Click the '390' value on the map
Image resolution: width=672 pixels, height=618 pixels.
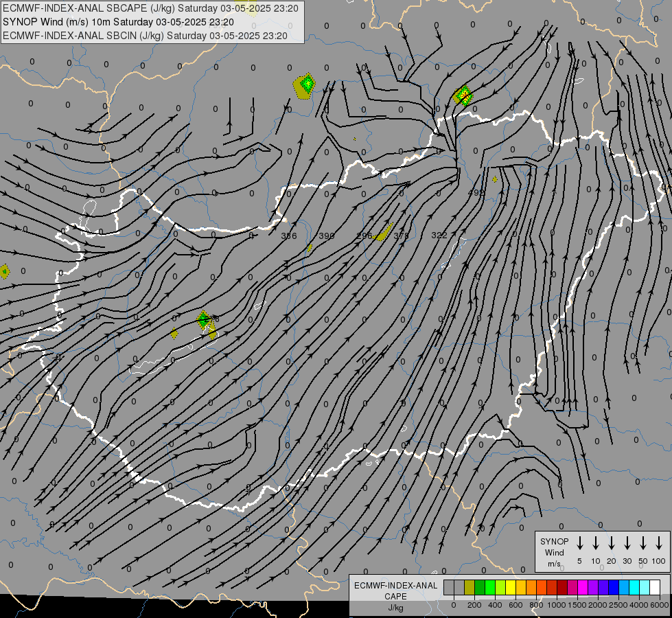tap(327, 236)
